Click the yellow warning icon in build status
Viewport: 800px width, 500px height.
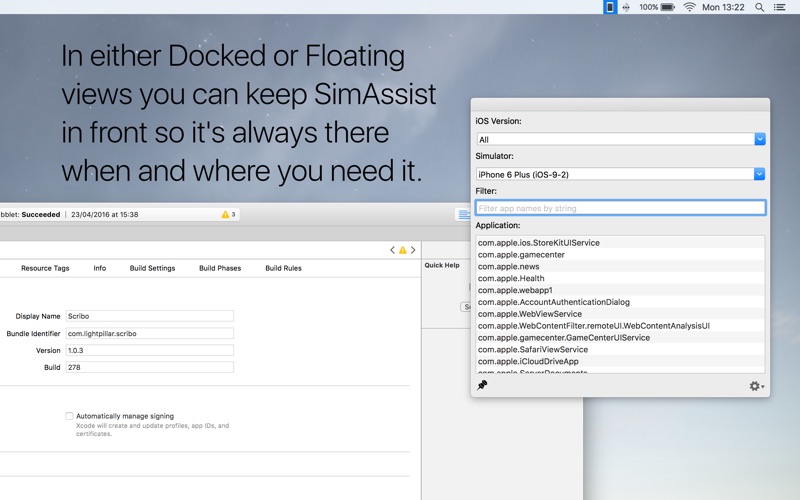coord(225,214)
